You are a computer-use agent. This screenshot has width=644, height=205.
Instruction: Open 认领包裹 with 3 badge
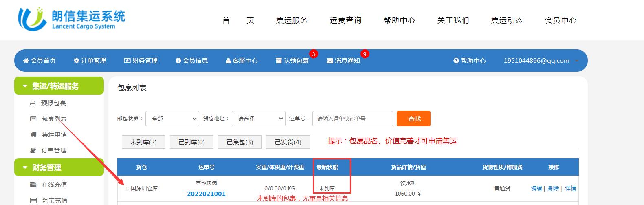coord(292,61)
